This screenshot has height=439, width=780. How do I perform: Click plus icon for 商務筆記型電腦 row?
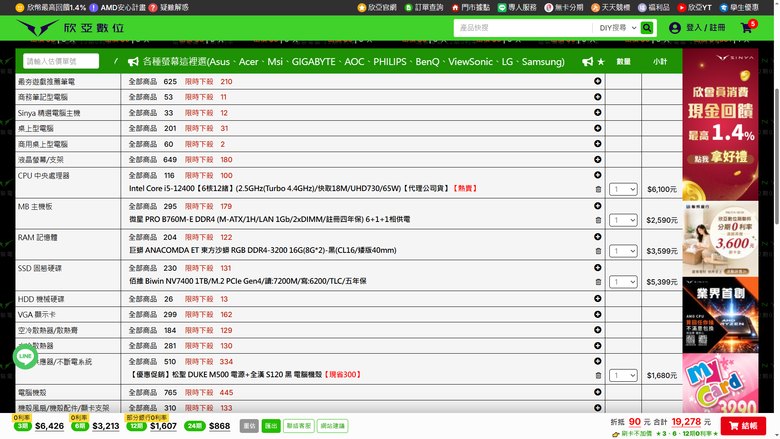click(x=597, y=97)
